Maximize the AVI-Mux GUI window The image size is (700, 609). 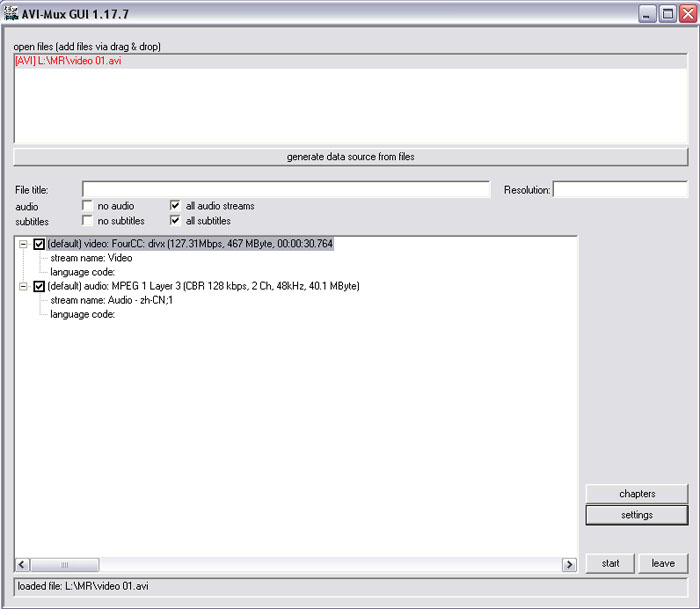(x=668, y=14)
